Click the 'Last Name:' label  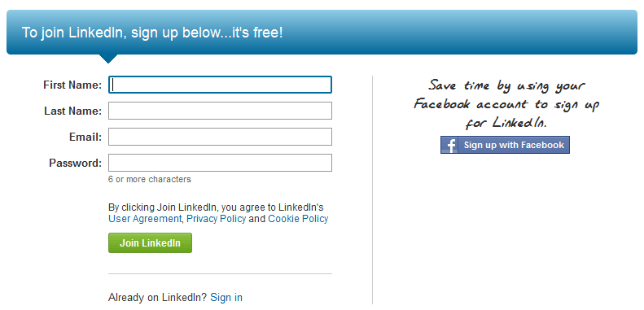point(72,111)
